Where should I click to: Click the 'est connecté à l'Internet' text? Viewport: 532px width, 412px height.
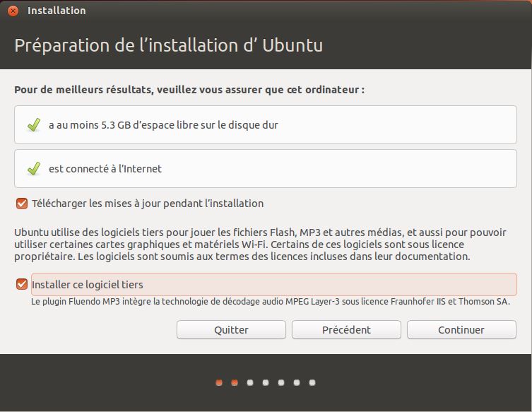[105, 169]
